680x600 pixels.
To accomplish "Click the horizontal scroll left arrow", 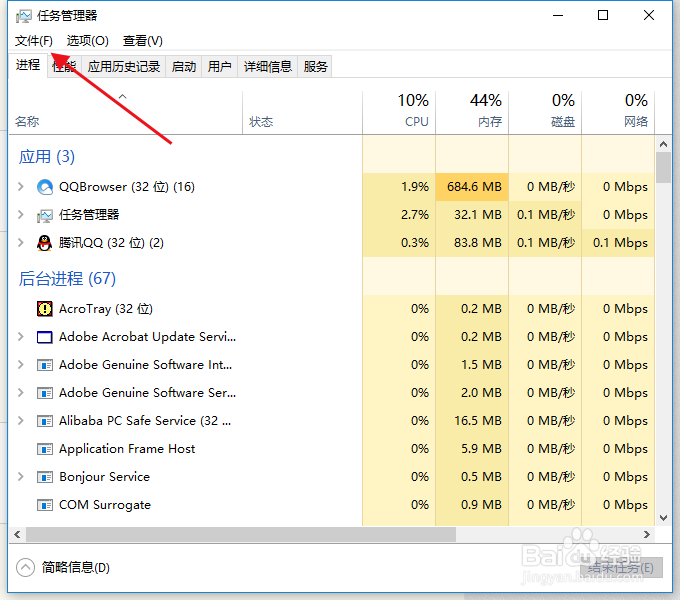I will (17, 535).
